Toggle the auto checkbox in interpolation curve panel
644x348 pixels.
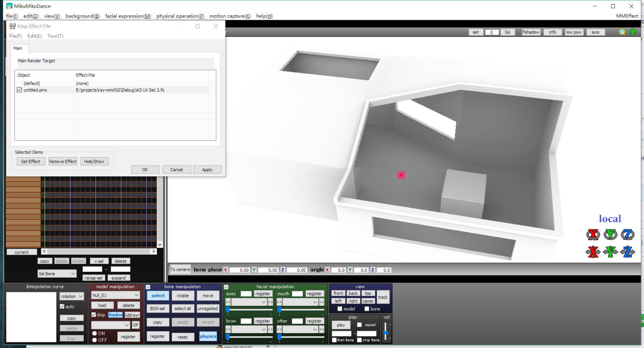62,306
